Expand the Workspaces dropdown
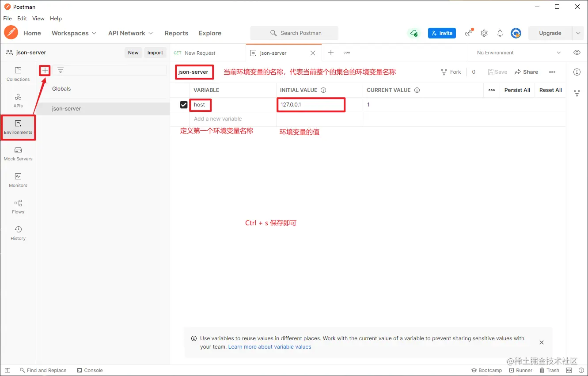This screenshot has width=588, height=376. pyautogui.click(x=74, y=33)
